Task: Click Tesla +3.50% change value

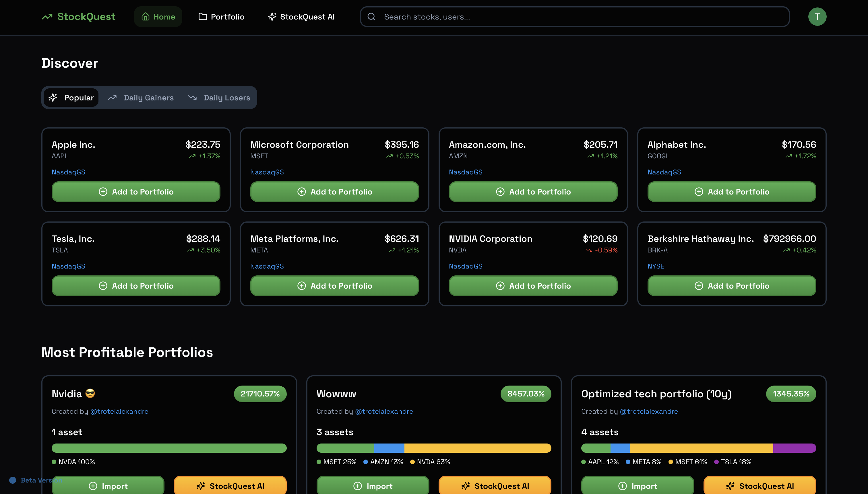Action: [208, 250]
